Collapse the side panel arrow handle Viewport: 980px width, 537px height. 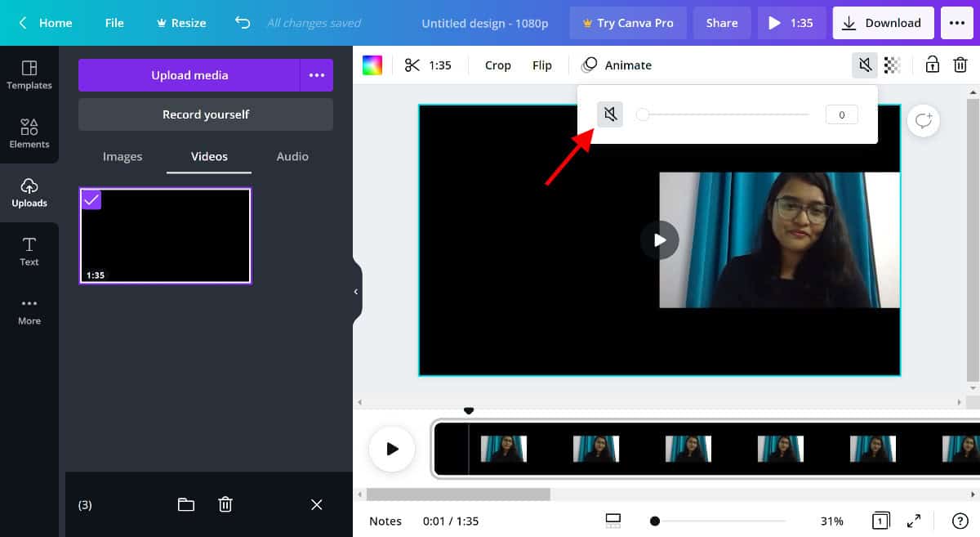click(x=357, y=292)
